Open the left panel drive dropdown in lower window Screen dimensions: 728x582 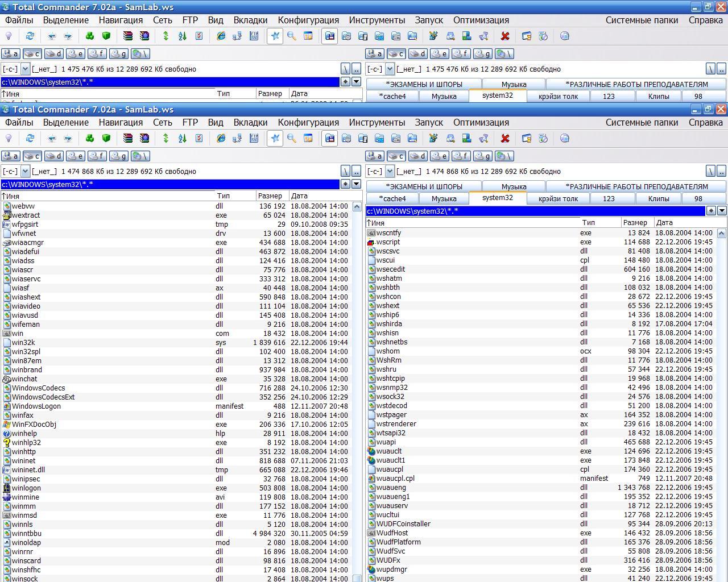coord(25,171)
